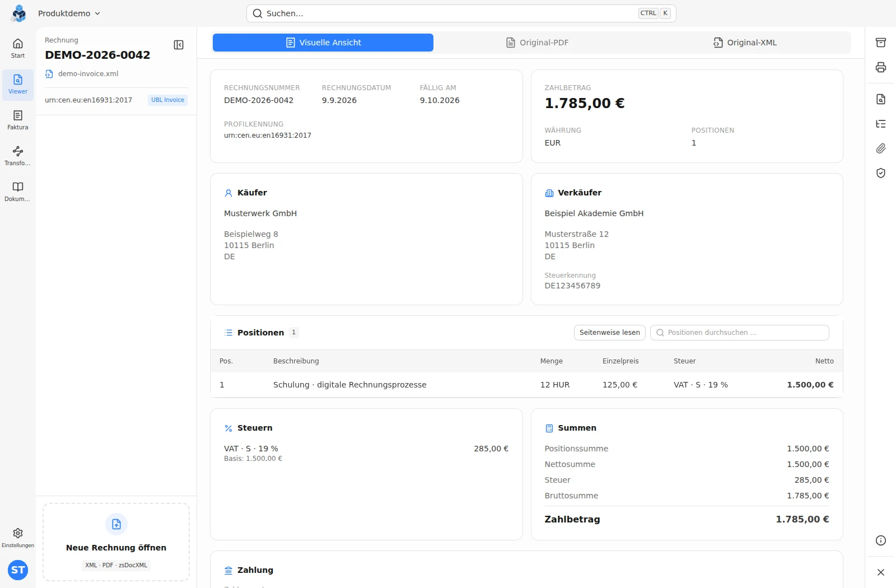Select the Viewer sidebar item

(x=18, y=85)
